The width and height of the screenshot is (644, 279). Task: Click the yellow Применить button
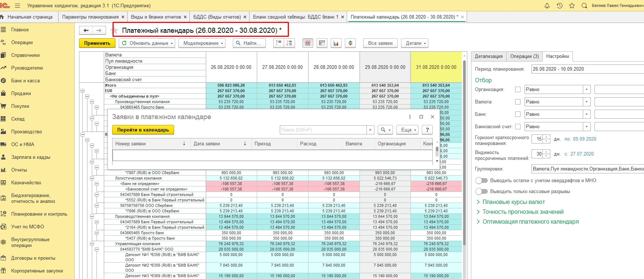(97, 43)
